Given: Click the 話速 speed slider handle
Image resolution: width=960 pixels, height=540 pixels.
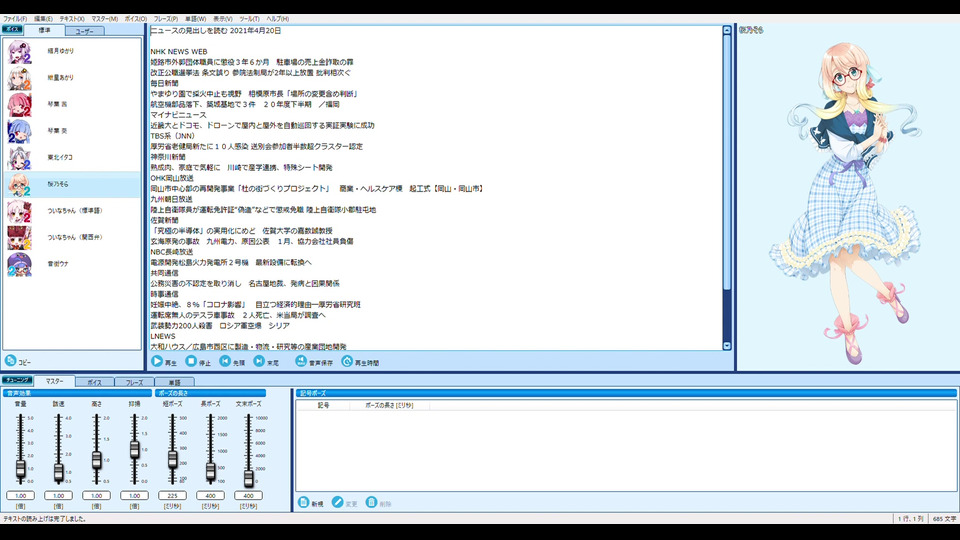Looking at the screenshot, I should point(58,472).
